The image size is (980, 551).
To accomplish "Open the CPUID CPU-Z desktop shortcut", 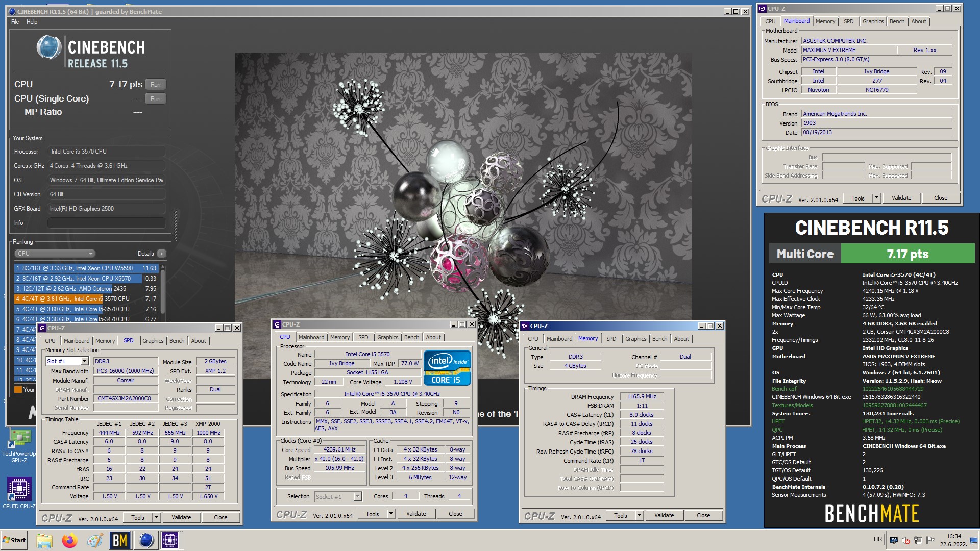I will [19, 493].
